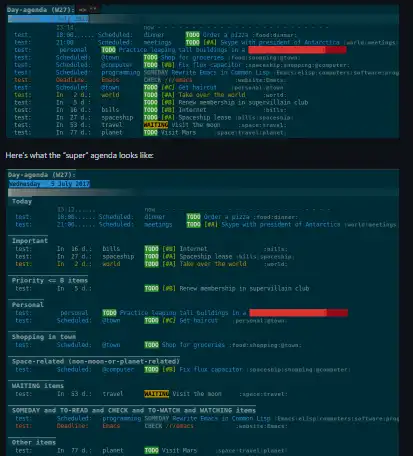Select the "Other items" group heading
The image size is (413, 456).
tap(34, 442)
